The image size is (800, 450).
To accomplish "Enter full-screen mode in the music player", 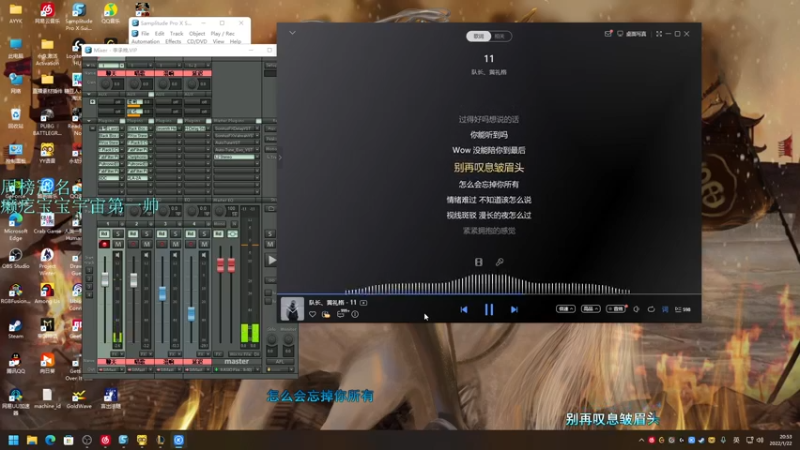I will tap(659, 34).
